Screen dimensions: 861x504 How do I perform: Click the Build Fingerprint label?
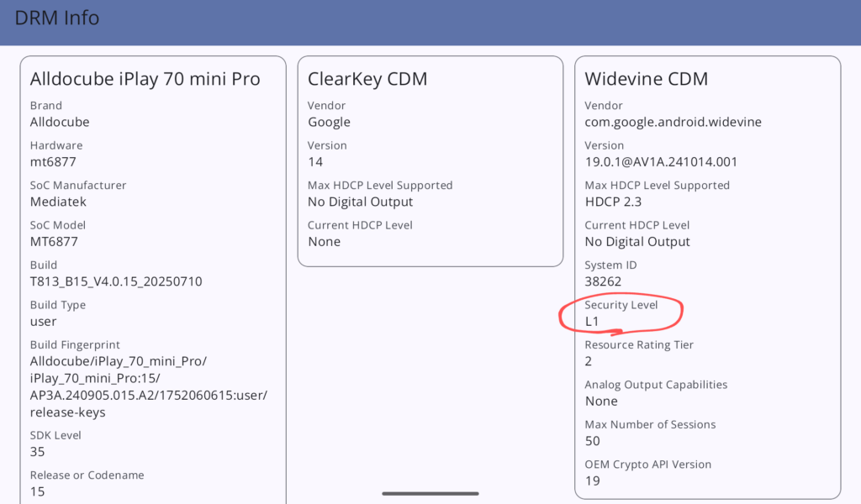75,345
